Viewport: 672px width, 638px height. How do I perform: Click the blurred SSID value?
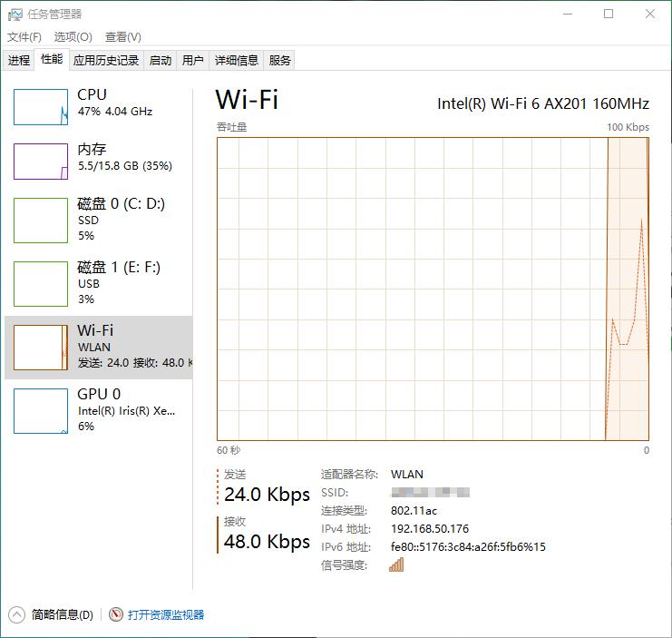(430, 492)
